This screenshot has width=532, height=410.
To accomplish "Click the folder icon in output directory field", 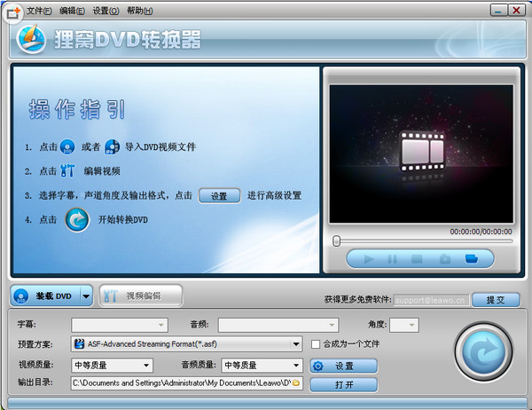I will (x=296, y=383).
